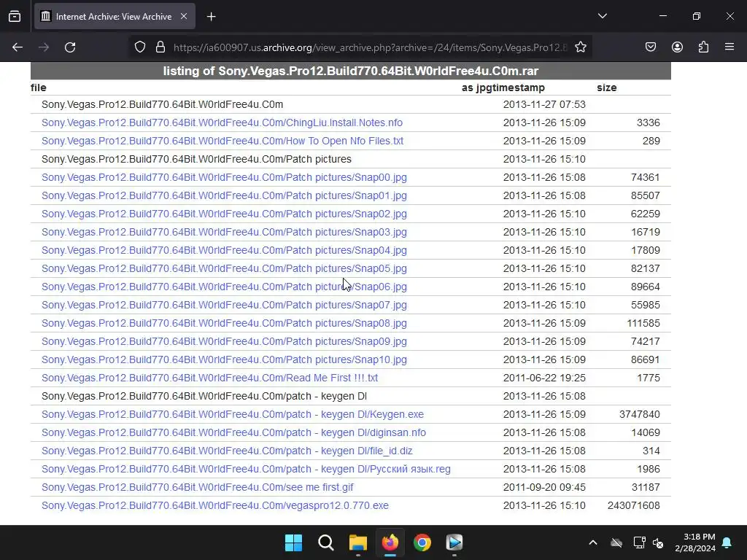Open How To Open Nfo Files.txt link

coord(222,141)
